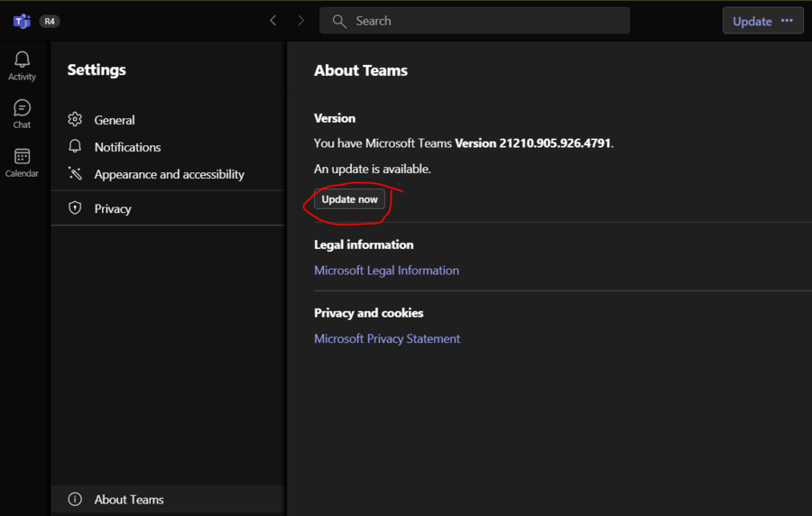Click the Privacy shield icon

76,208
